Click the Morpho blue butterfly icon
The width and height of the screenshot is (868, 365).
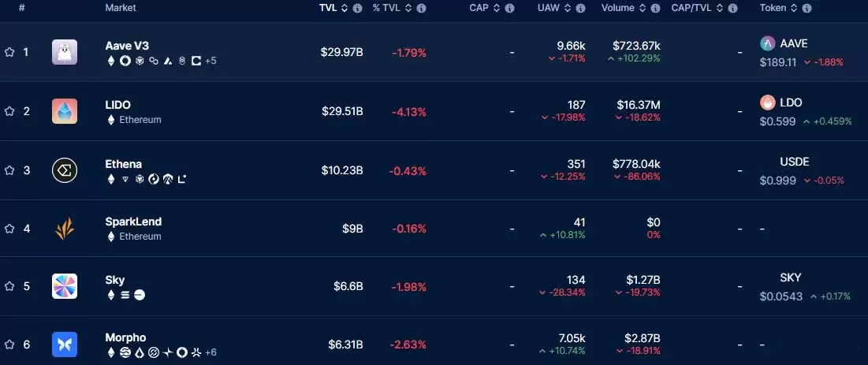coord(65,345)
